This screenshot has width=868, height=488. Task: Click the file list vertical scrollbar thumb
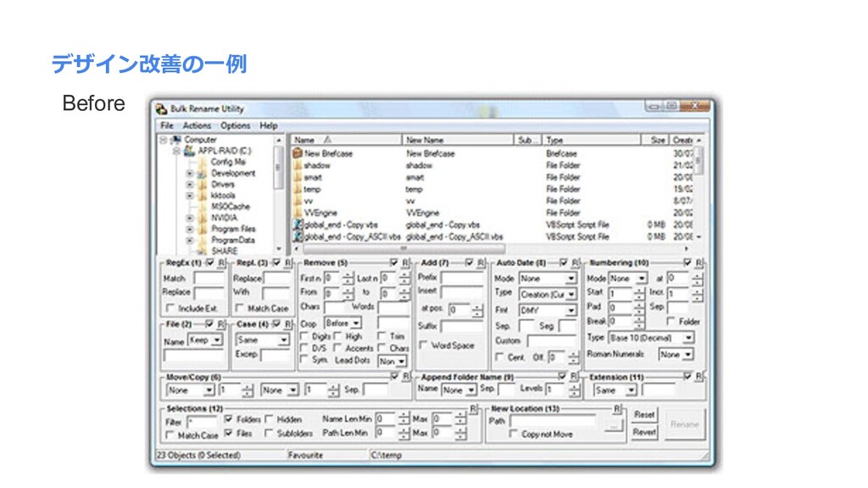(698, 161)
